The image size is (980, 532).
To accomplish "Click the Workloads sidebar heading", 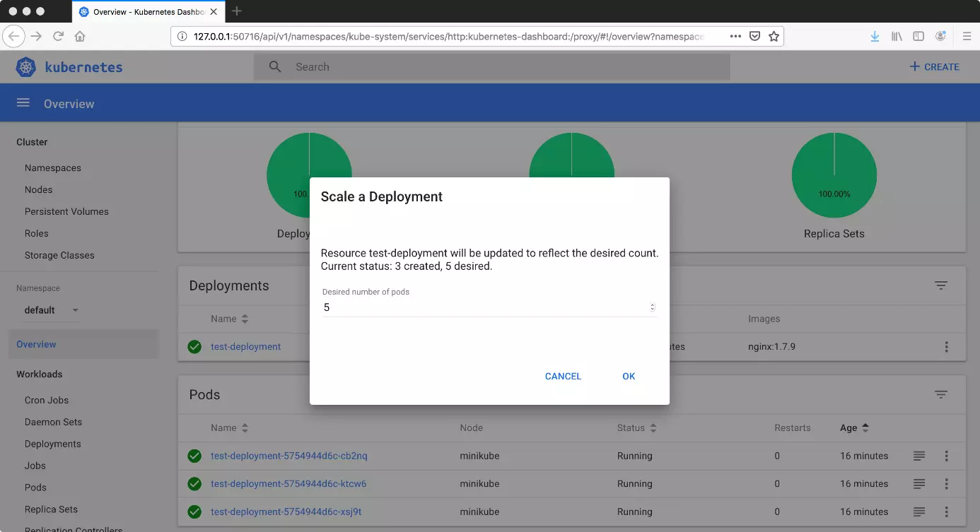I will coord(40,374).
